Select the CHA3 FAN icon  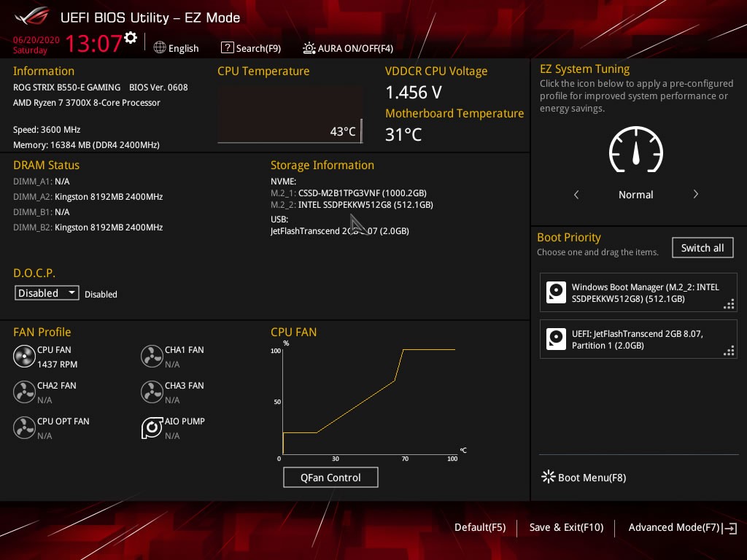pyautogui.click(x=152, y=392)
